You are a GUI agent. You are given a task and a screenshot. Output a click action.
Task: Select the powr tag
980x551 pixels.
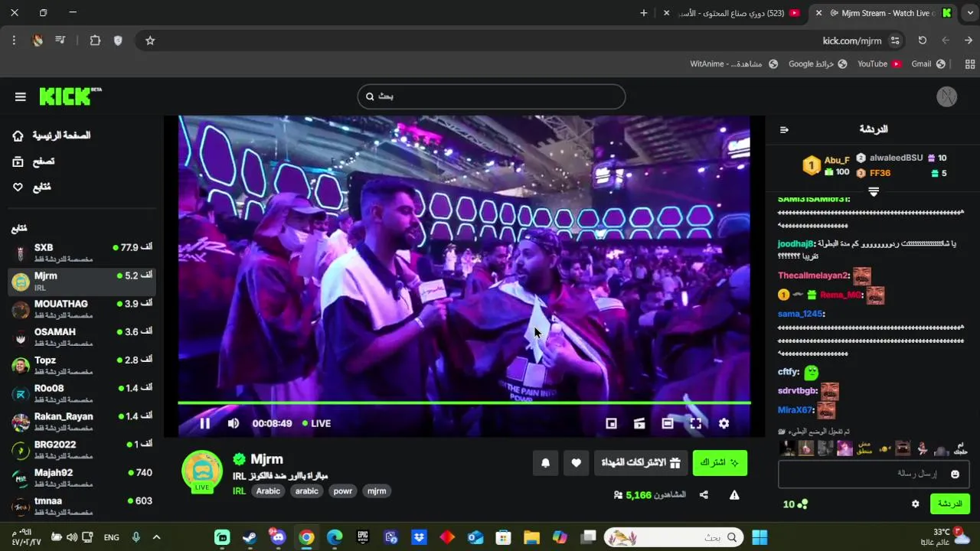click(x=343, y=491)
